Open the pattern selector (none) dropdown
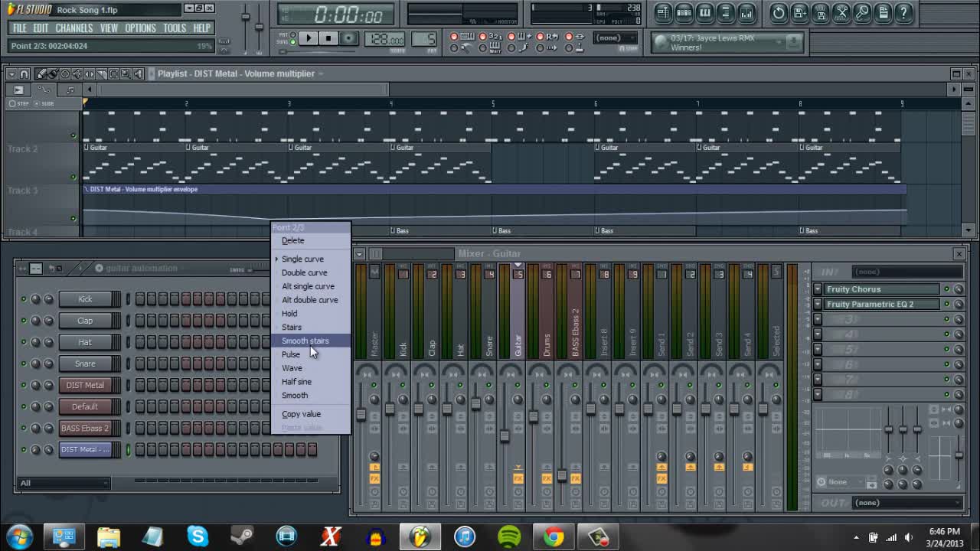The image size is (980, 551). pos(616,37)
